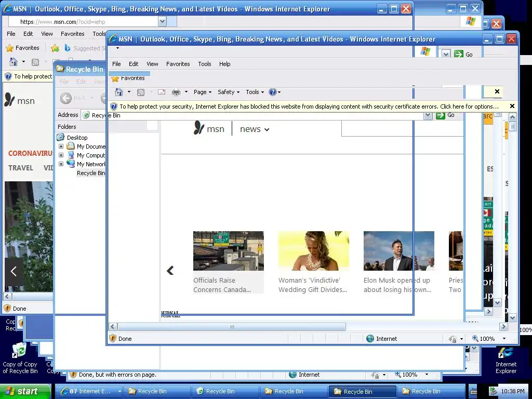Click Favorites star button in back-left MSN window
The height and width of the screenshot is (399, 532).
point(23,48)
